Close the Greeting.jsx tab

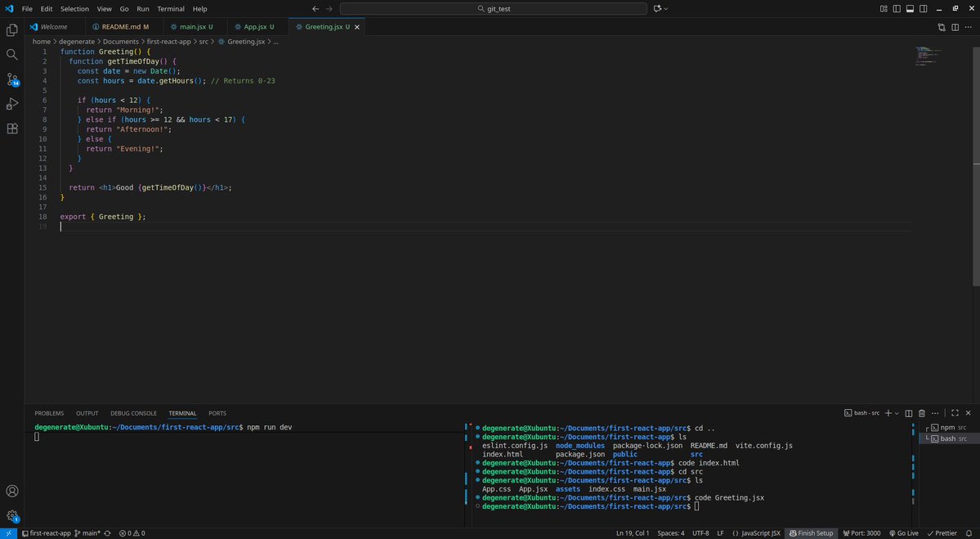pos(357,27)
